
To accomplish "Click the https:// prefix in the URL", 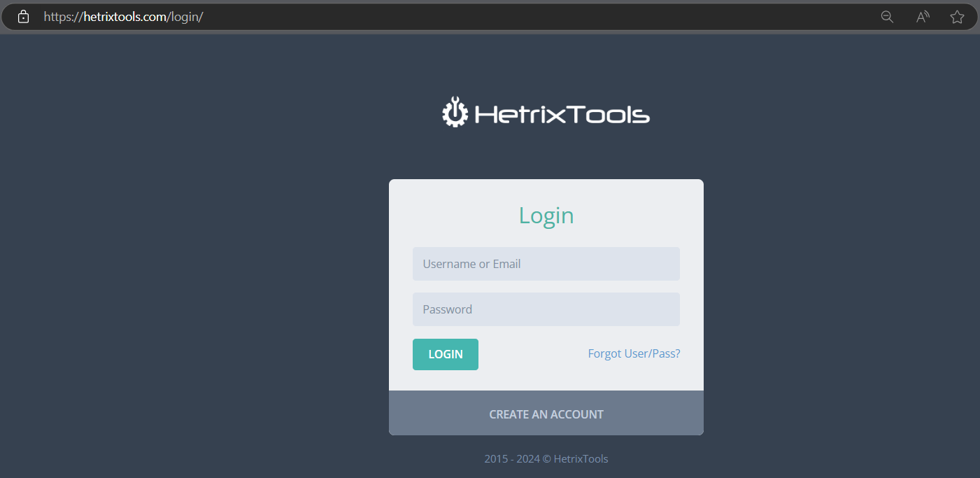I will click(x=63, y=17).
